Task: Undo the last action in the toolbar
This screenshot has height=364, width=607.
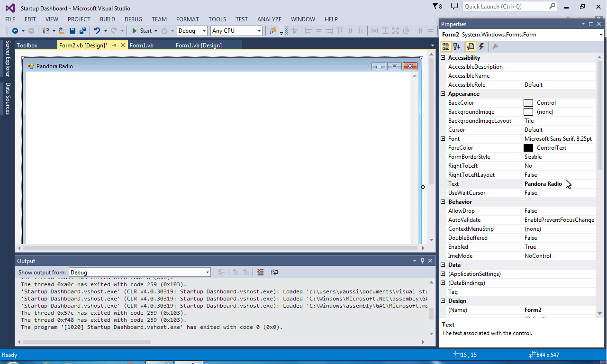Action: 97,31
